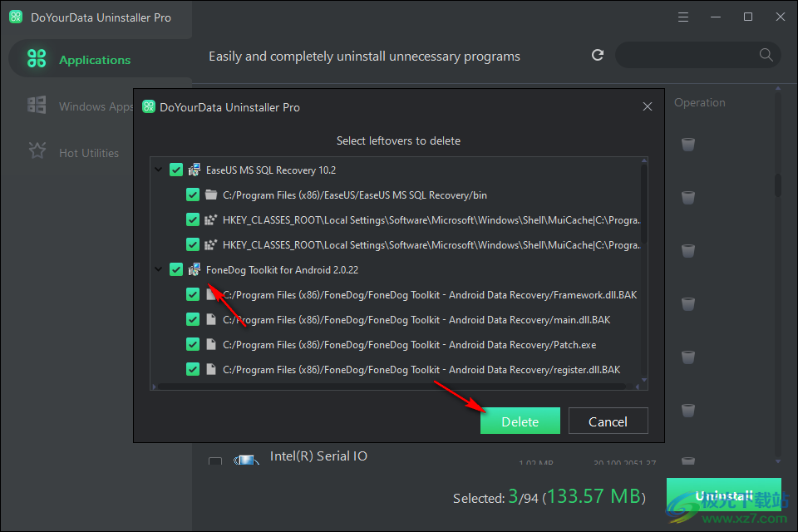Screen dimensions: 798x532
Task: Click the registry icon of first HKEY_CLASSES_ROOT entry
Action: 210,219
